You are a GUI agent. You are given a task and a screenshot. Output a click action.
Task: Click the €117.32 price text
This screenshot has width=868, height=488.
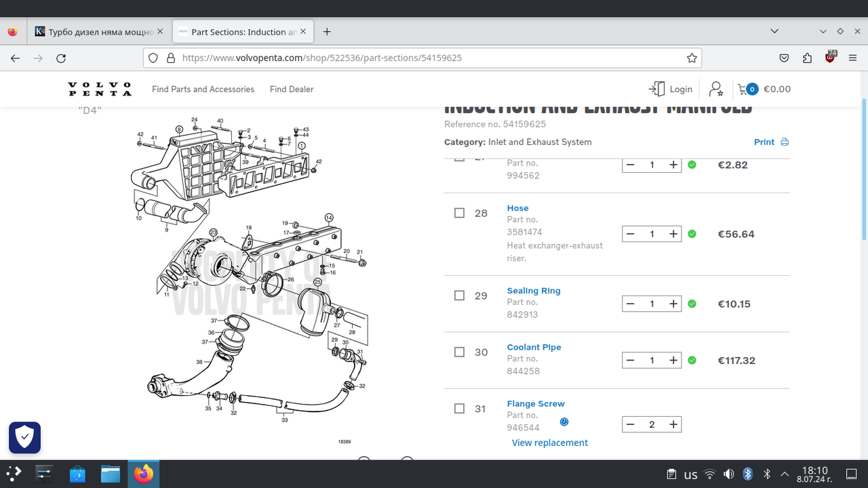(736, 361)
